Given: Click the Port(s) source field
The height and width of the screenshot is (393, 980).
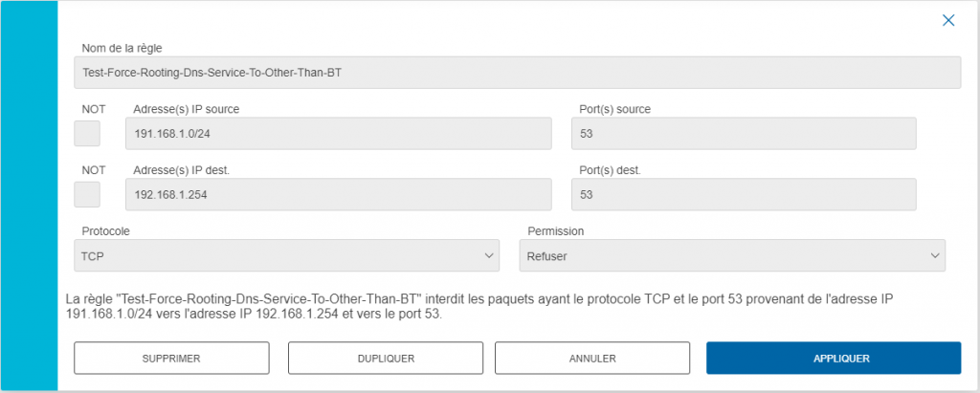Looking at the screenshot, I should (744, 134).
